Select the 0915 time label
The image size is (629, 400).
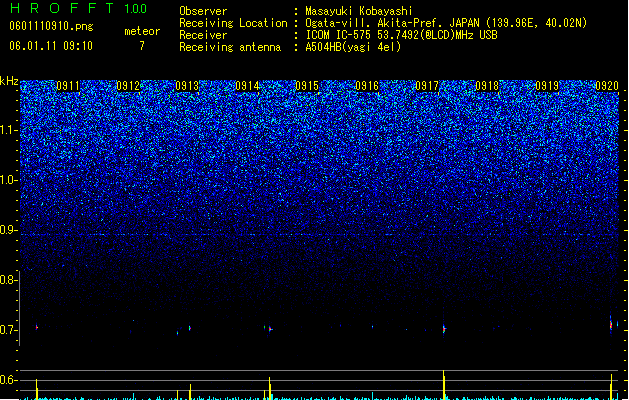coord(307,86)
